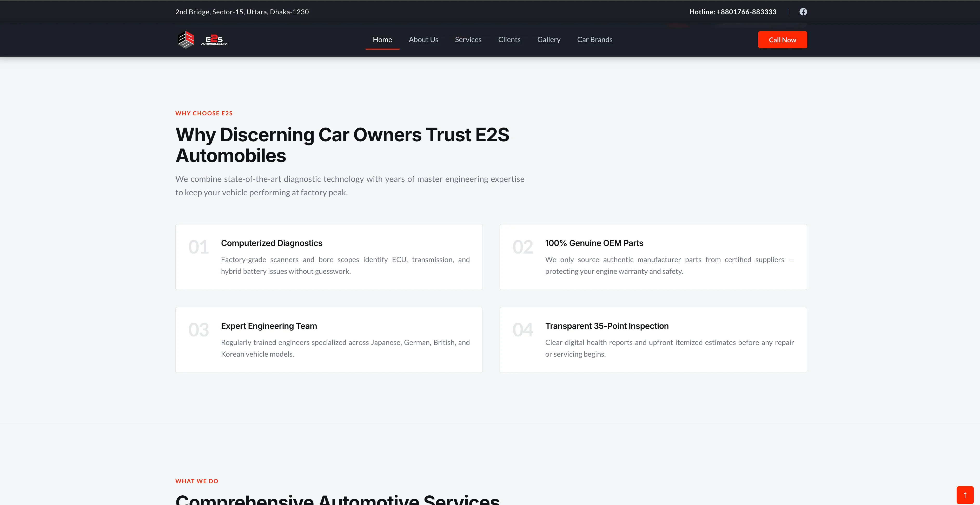Click the Comprehensive Automotive Services heading
The height and width of the screenshot is (505, 980).
(337, 499)
